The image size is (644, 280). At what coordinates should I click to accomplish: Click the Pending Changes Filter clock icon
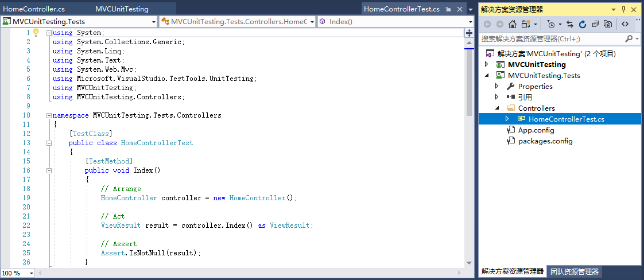pos(551,24)
